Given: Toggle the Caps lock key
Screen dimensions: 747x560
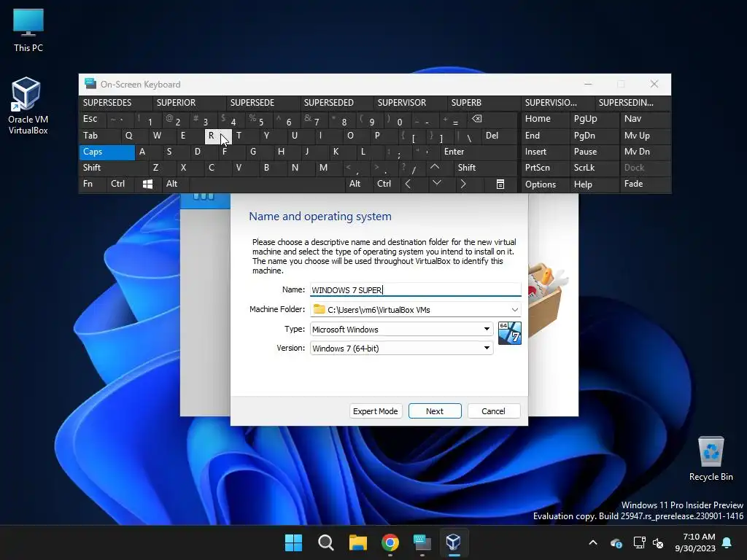Looking at the screenshot, I should (107, 152).
